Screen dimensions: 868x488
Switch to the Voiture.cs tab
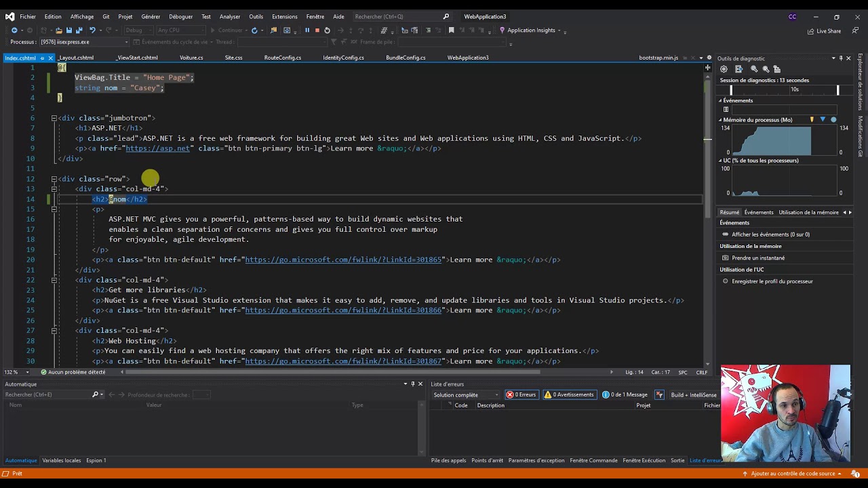click(x=191, y=58)
